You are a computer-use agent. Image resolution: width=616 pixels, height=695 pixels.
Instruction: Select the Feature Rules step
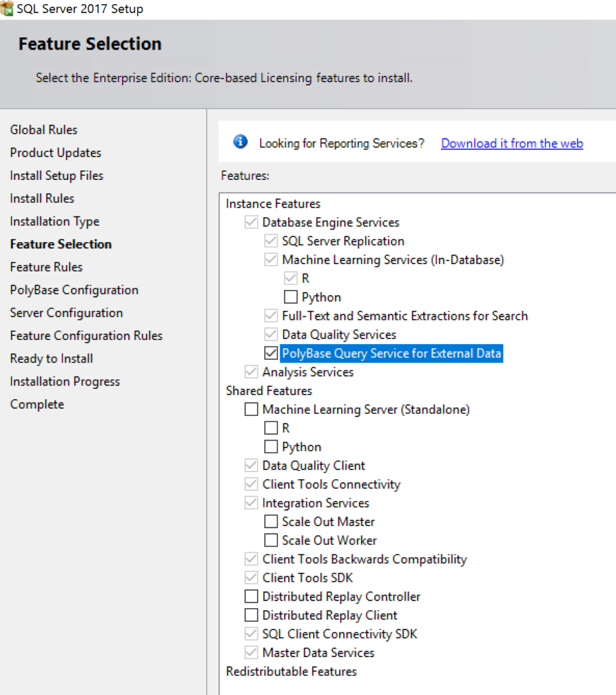[x=47, y=267]
